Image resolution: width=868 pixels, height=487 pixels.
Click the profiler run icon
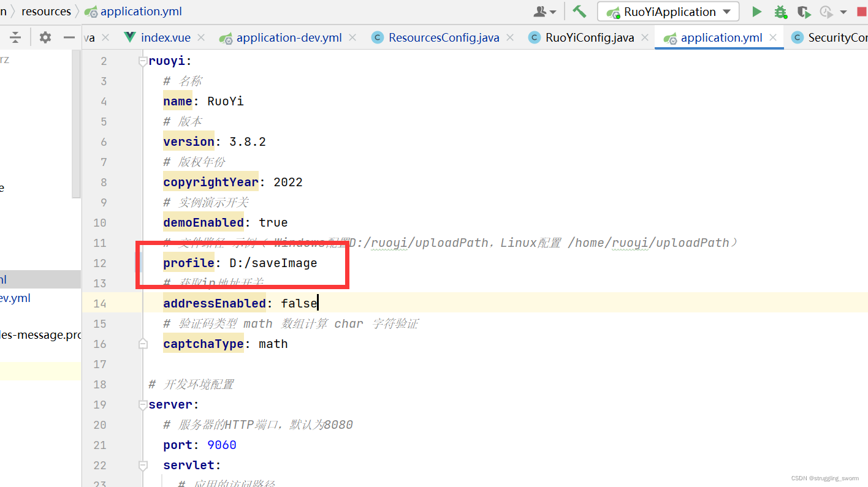[x=826, y=12]
